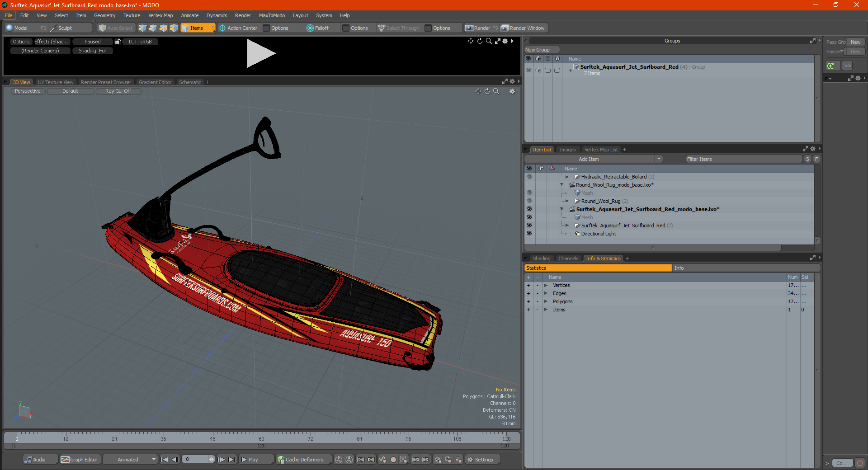Click the double-arrow >> button near passes
Viewport: 868px width, 470px height.
tap(848, 66)
